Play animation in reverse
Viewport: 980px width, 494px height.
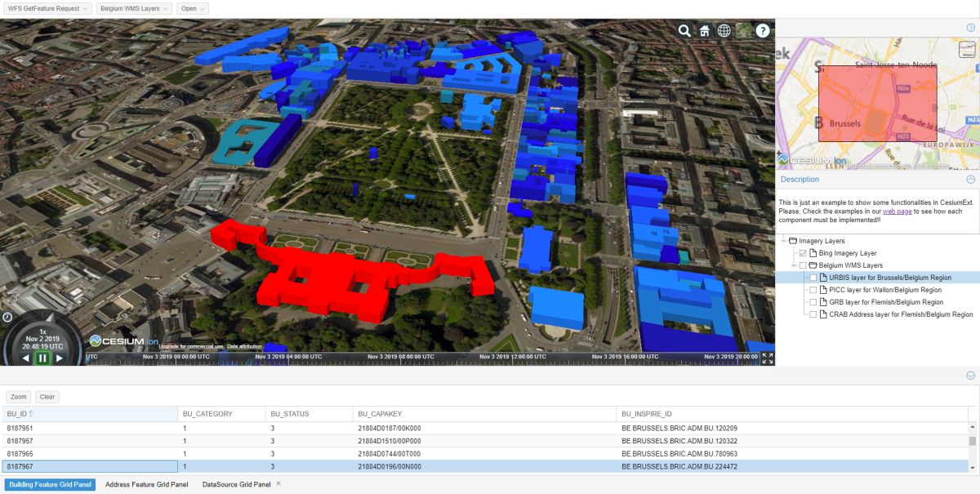click(x=25, y=358)
